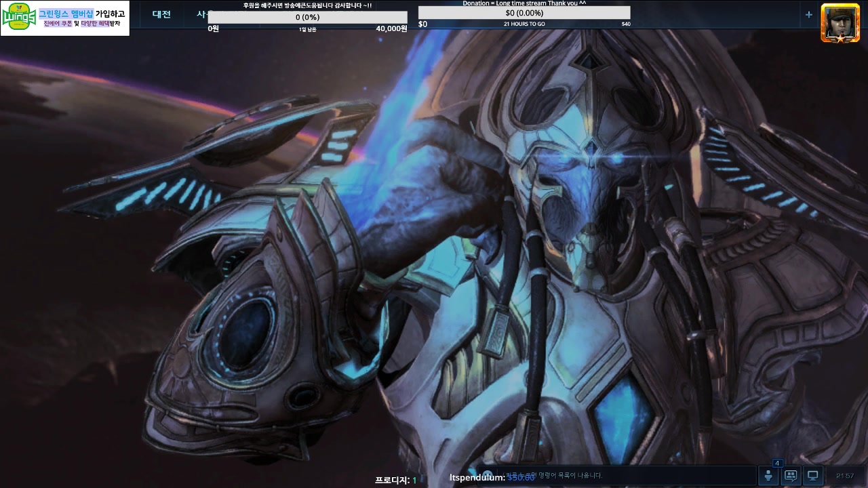The width and height of the screenshot is (868, 488).
Task: Click the "프로디지: 1" text
Action: coord(395,480)
